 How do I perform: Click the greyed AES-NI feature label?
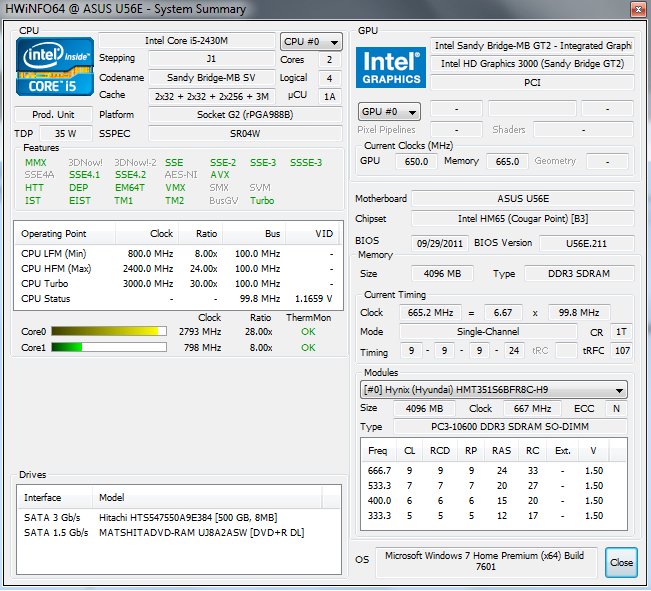coord(181,175)
